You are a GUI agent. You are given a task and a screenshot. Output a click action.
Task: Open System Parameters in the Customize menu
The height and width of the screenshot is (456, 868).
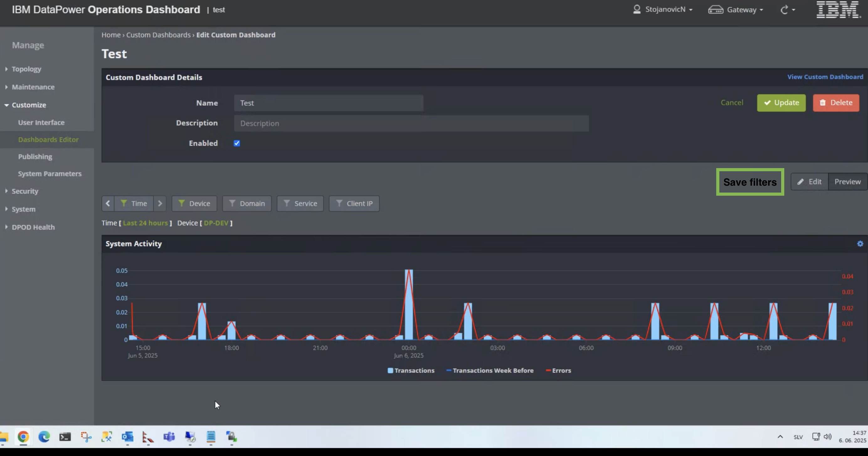[x=50, y=173]
